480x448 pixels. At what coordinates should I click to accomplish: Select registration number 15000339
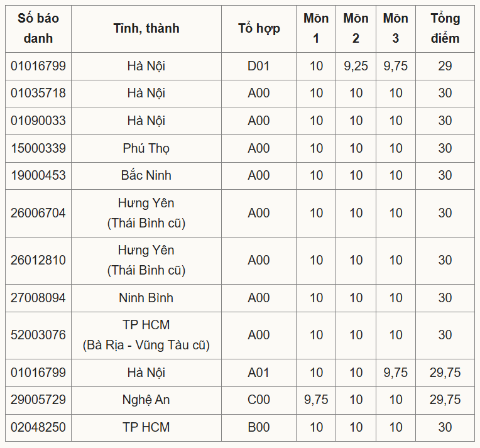[x=38, y=148]
